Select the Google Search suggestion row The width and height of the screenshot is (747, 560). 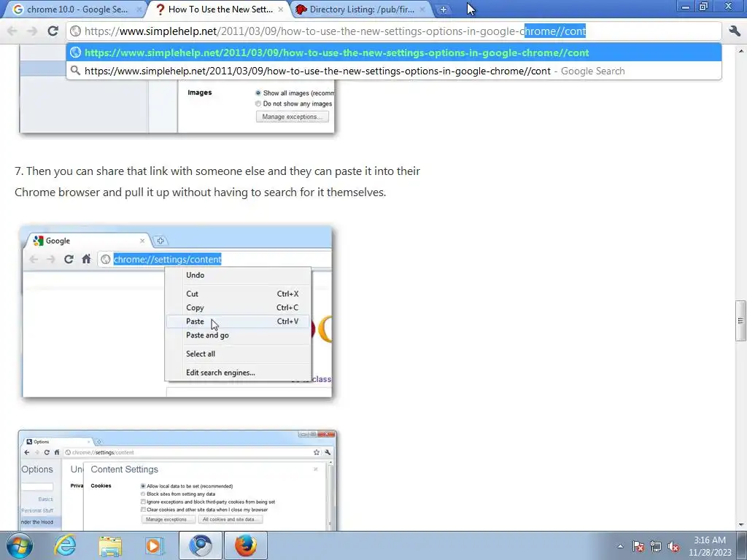click(394, 71)
